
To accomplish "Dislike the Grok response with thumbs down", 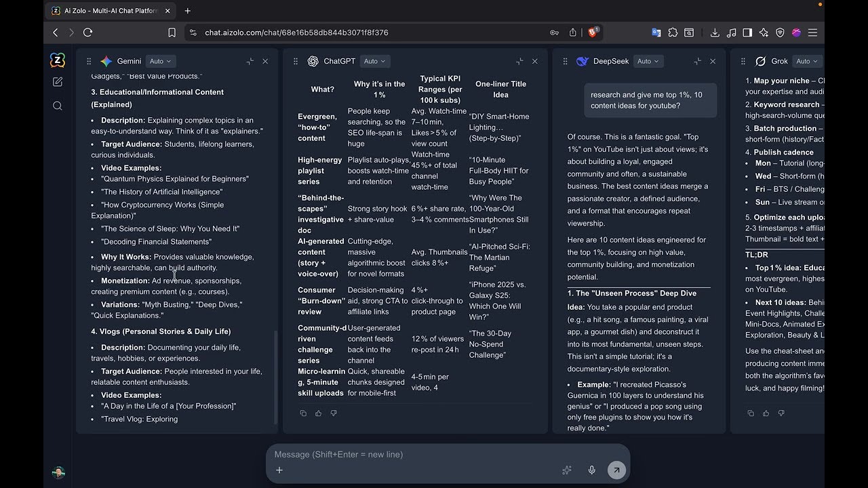I will click(781, 413).
